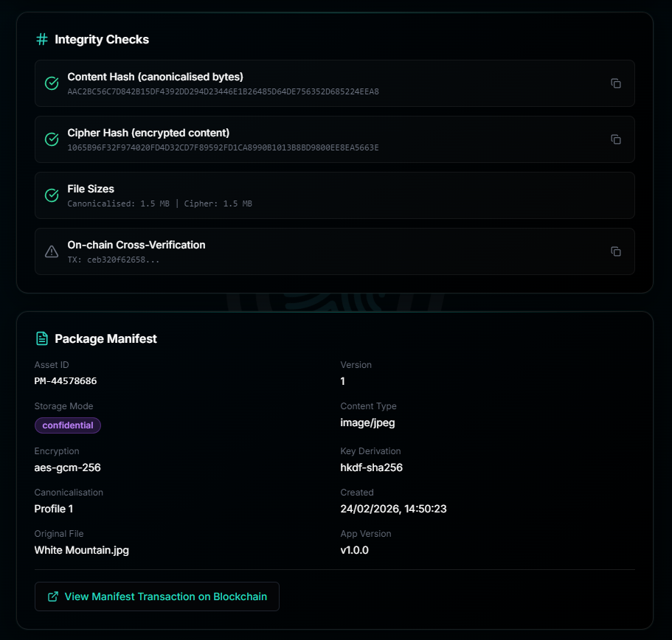Click the Storage Mode label
Screen dimensions: 672x640
point(64,406)
